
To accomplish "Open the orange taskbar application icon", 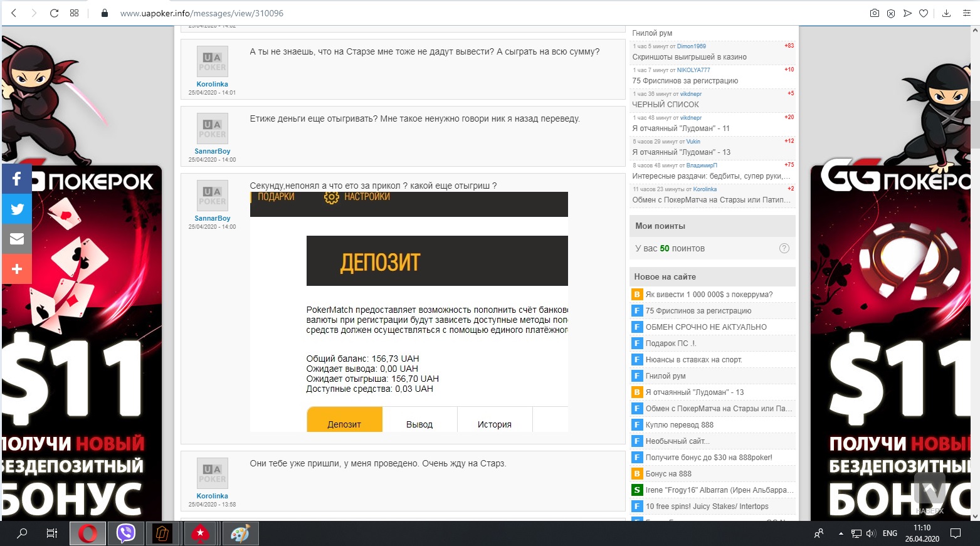I will [x=163, y=533].
